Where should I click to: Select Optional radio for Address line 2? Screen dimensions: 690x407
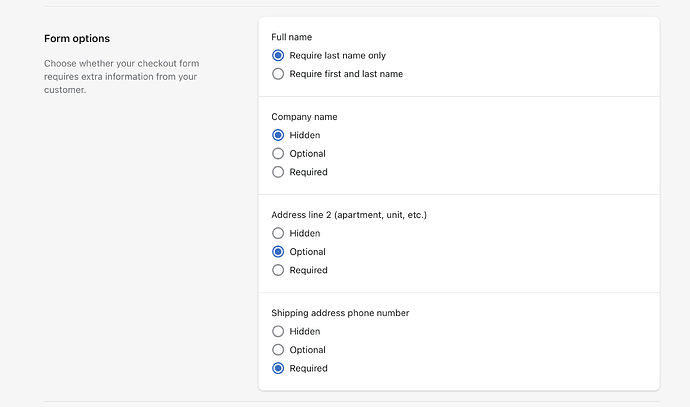[278, 252]
